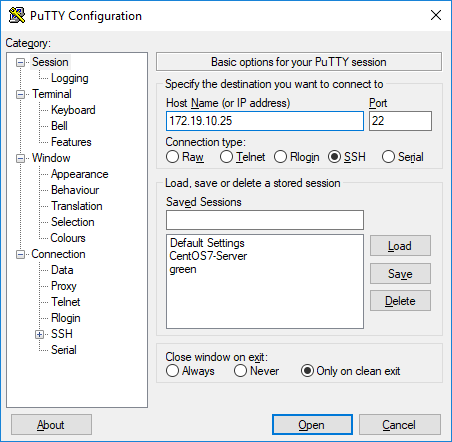Image resolution: width=452 pixels, height=442 pixels.
Task: Open the SSH connection
Action: (x=312, y=425)
